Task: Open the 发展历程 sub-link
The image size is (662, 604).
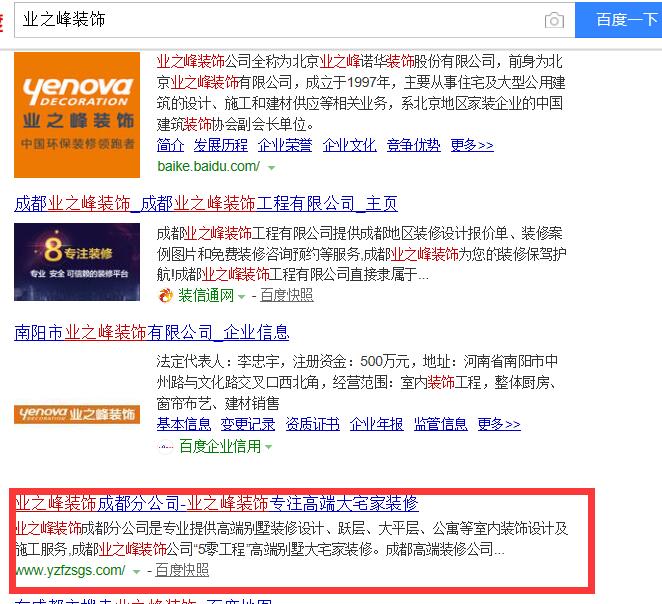Action: click(x=220, y=145)
